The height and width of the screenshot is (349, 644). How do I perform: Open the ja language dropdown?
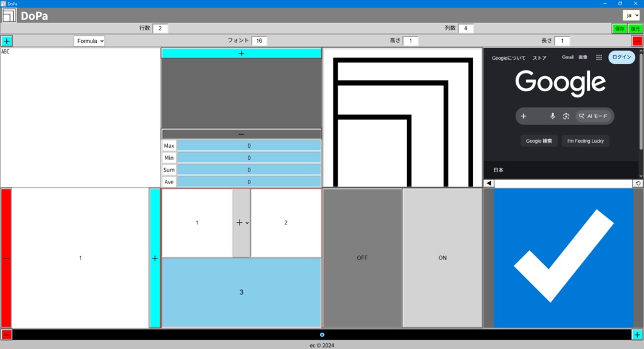point(631,15)
